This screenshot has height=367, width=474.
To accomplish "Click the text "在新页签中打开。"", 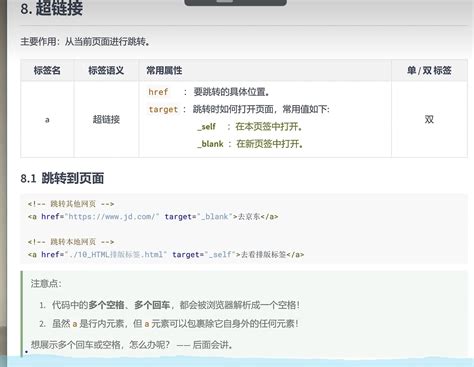I will pos(269,144).
